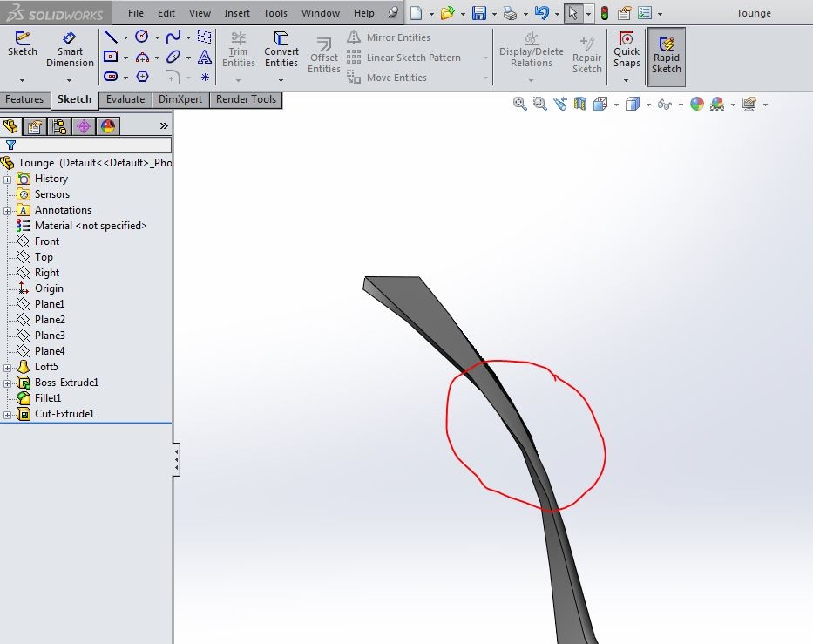The image size is (813, 644).
Task: Click the Undo icon
Action: (x=542, y=13)
